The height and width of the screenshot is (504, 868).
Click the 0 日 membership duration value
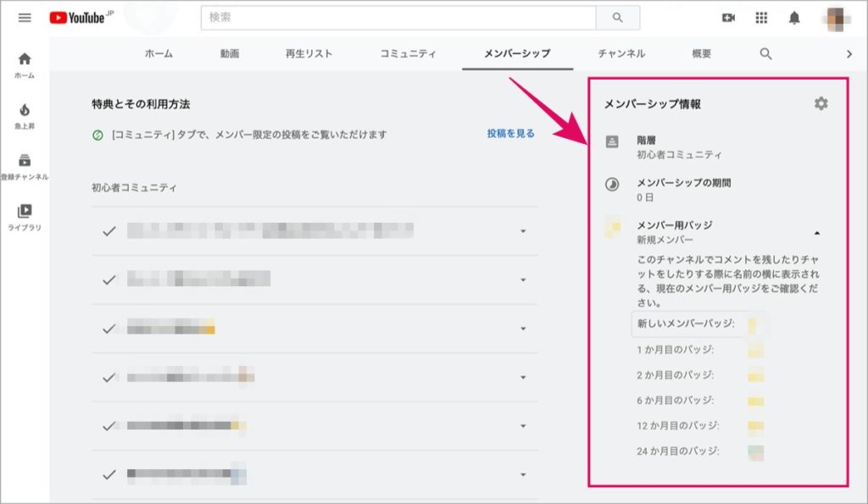point(645,197)
